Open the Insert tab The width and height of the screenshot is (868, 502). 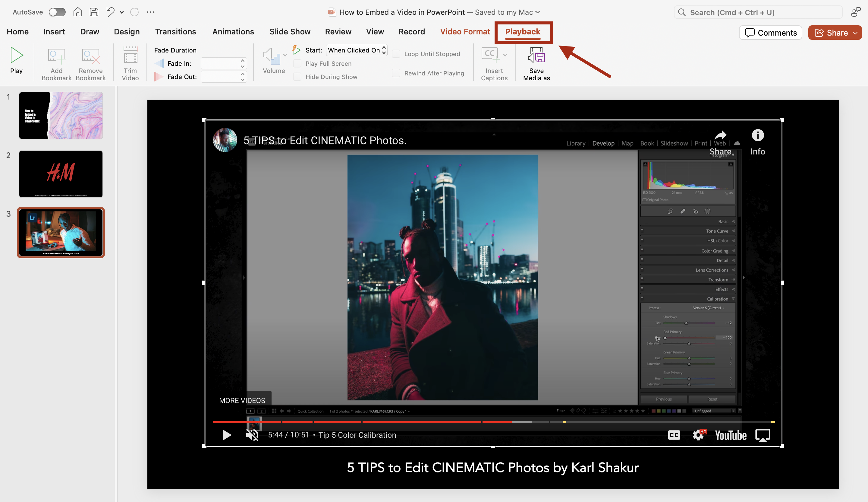pyautogui.click(x=54, y=32)
